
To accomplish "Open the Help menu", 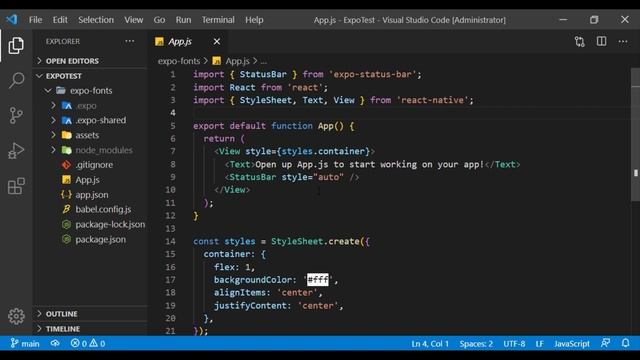I will [254, 20].
